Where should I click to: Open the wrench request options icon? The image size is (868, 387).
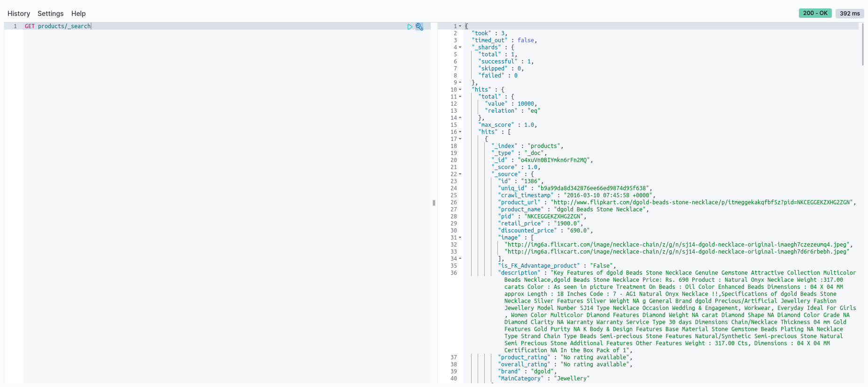419,27
